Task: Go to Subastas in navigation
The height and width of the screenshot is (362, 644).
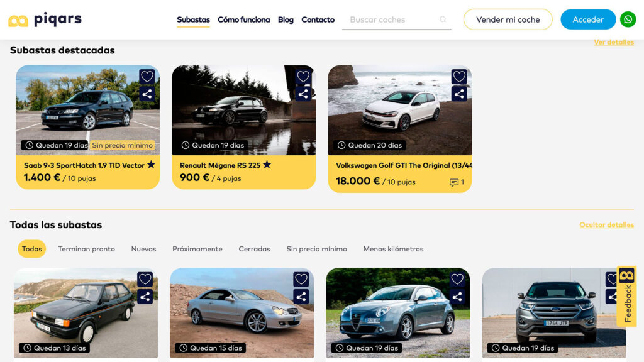Action: 193,19
